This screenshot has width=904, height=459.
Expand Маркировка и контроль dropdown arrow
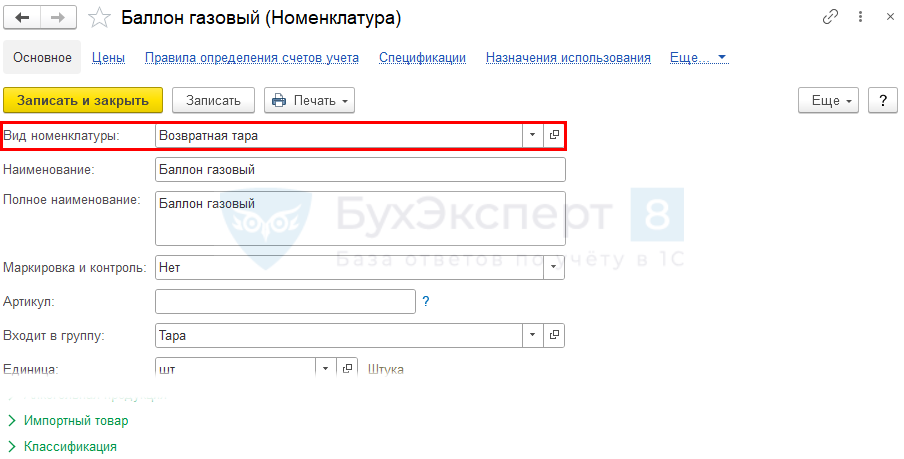tap(554, 268)
